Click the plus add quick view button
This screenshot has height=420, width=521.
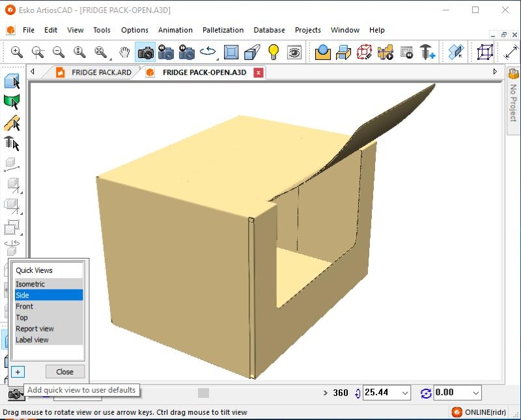pyautogui.click(x=18, y=372)
